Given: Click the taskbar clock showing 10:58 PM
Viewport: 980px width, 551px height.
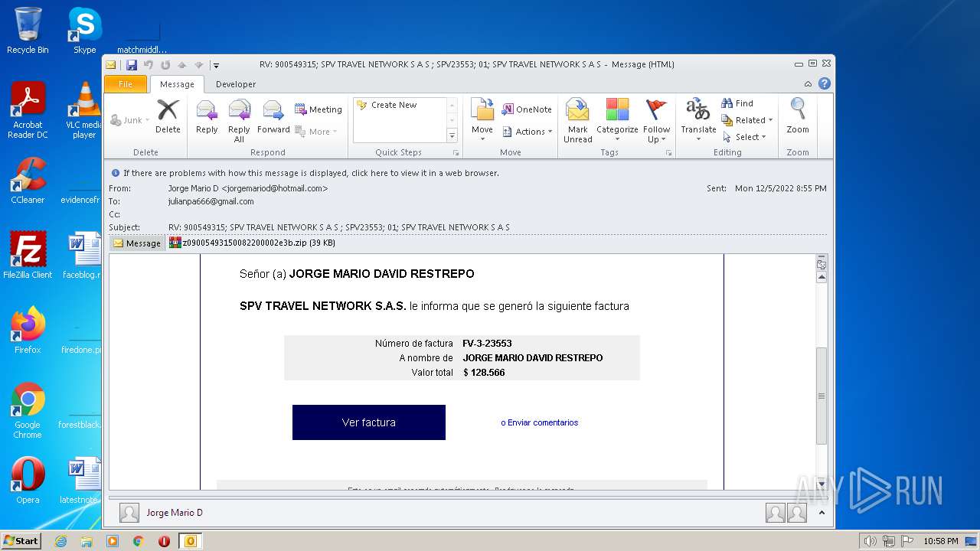Looking at the screenshot, I should click(940, 541).
